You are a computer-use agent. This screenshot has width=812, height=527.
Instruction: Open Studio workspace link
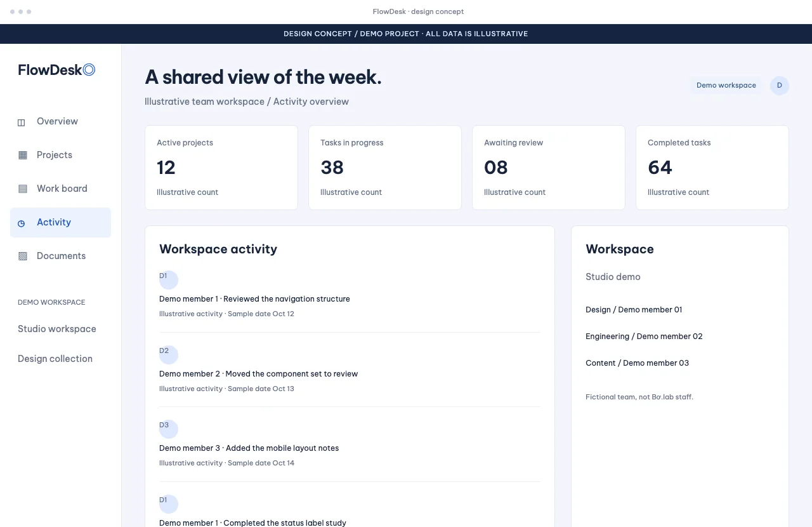[57, 329]
